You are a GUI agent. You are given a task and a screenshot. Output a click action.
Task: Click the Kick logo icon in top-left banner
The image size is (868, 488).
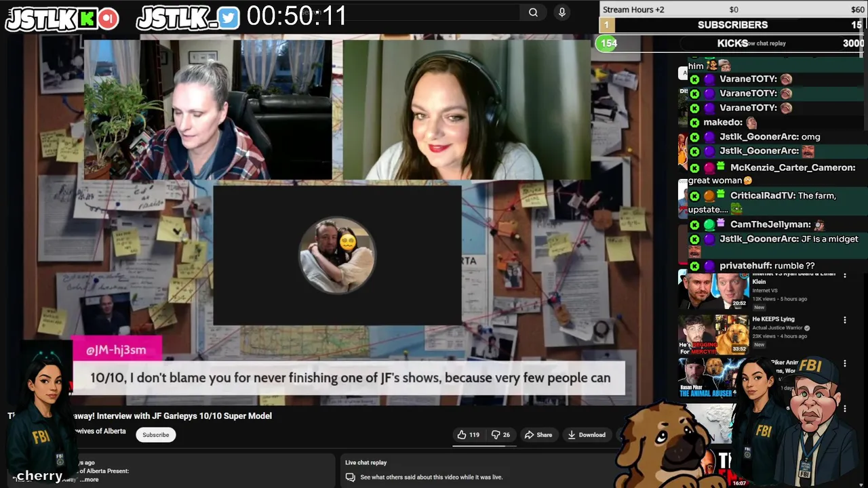coord(87,19)
